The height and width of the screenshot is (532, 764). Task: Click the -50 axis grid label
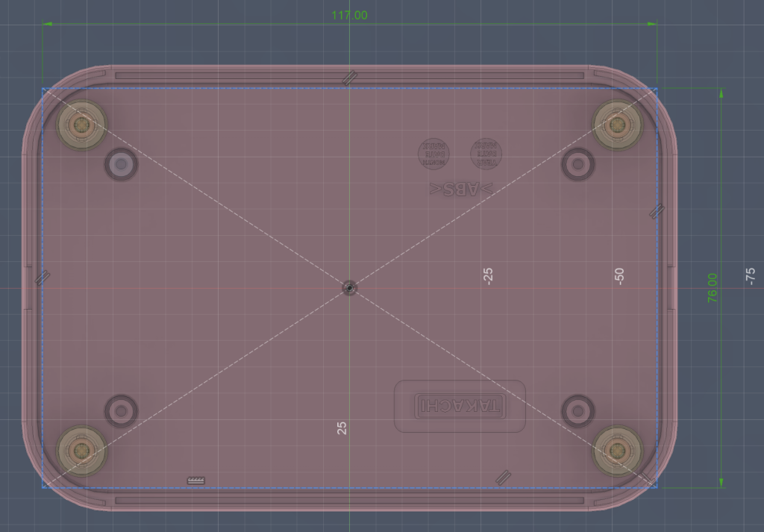[619, 276]
